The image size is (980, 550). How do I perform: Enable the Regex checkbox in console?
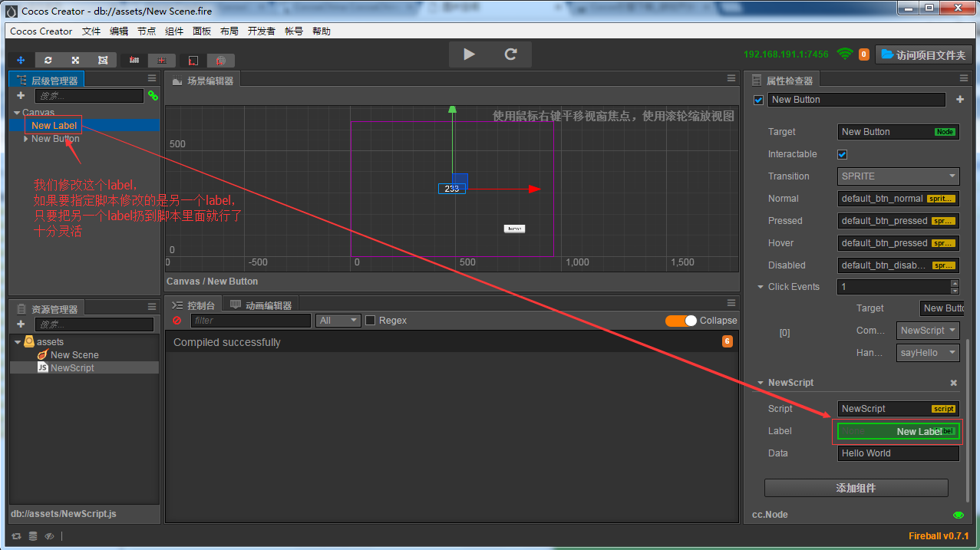coord(370,321)
